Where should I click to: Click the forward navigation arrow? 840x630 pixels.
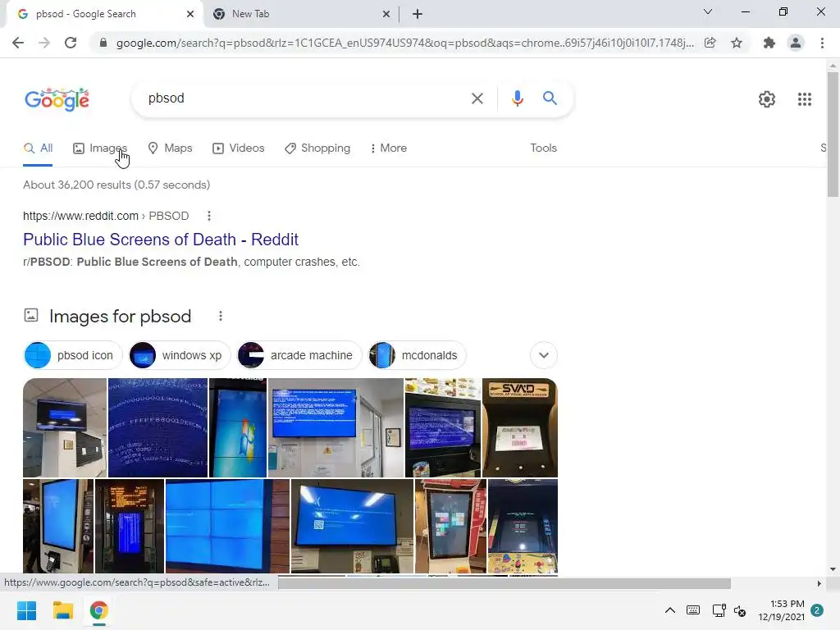pos(44,43)
